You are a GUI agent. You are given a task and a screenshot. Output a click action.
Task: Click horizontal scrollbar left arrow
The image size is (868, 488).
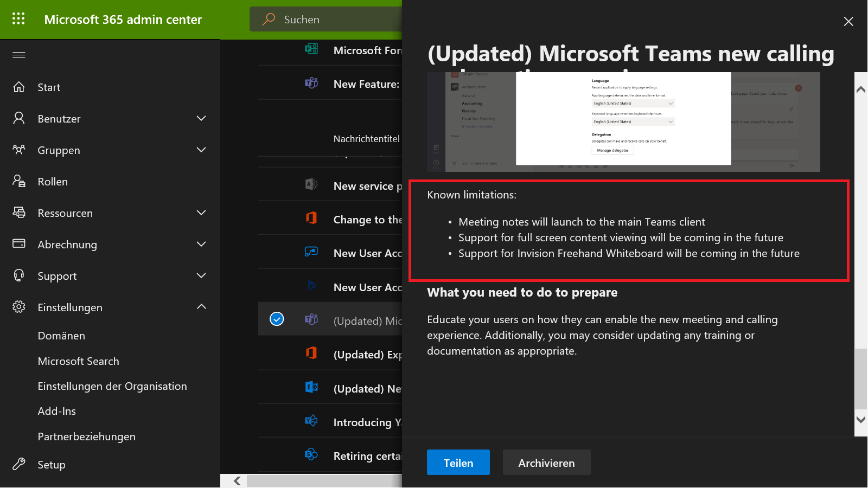(237, 481)
